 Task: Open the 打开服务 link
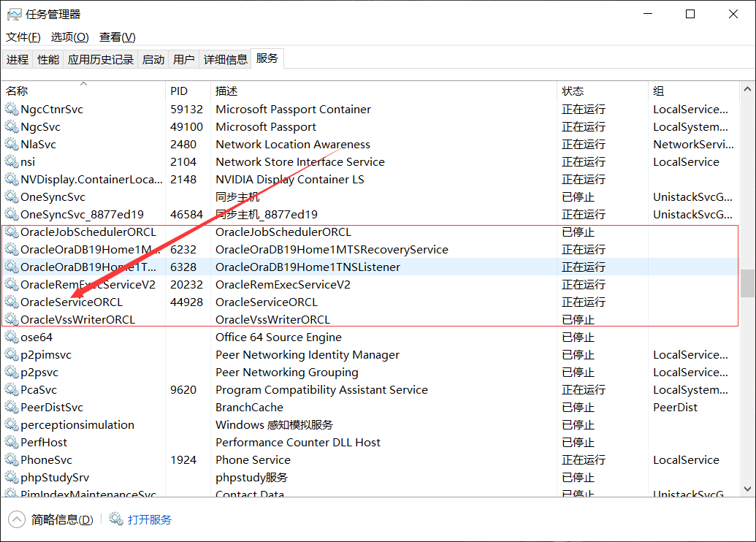click(150, 520)
